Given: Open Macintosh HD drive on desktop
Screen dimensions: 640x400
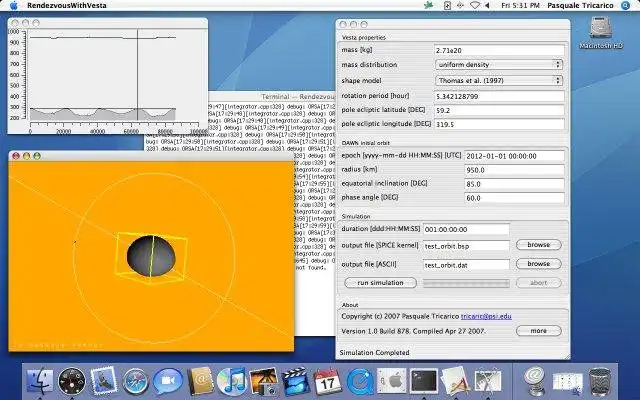Looking at the screenshot, I should (x=601, y=33).
